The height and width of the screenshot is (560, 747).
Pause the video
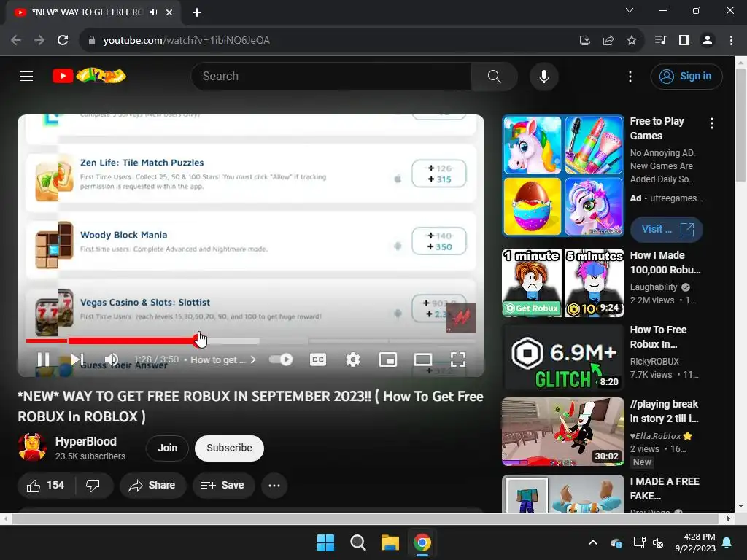43,359
